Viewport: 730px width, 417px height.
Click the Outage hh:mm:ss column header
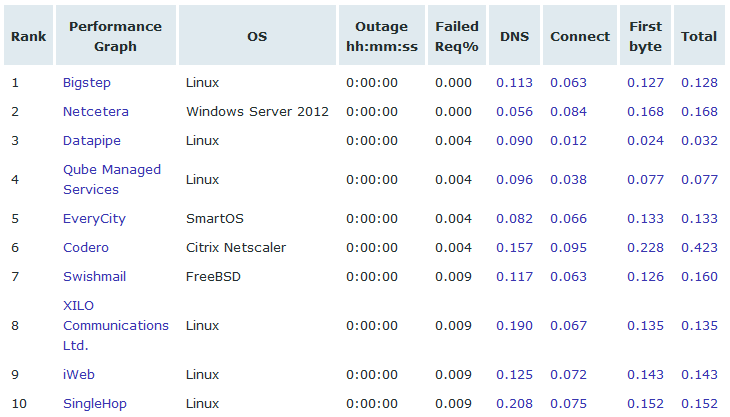[x=382, y=36]
